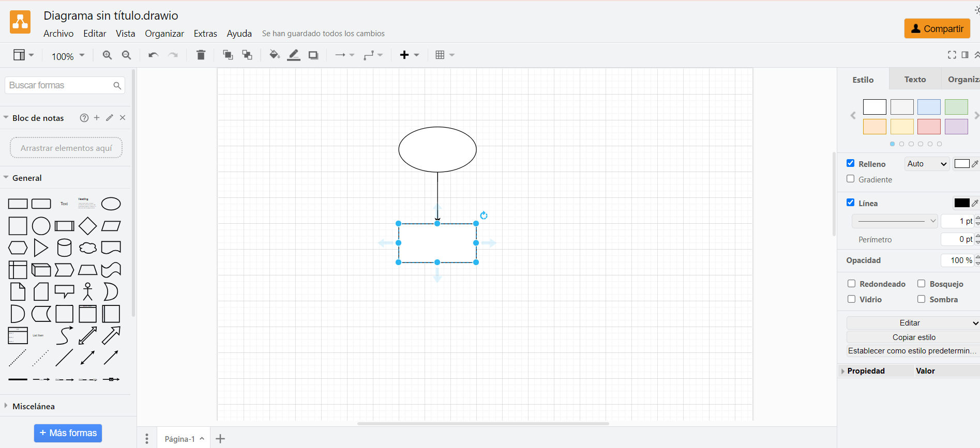
Task: Enable the Sombra checkbox
Action: pyautogui.click(x=921, y=299)
